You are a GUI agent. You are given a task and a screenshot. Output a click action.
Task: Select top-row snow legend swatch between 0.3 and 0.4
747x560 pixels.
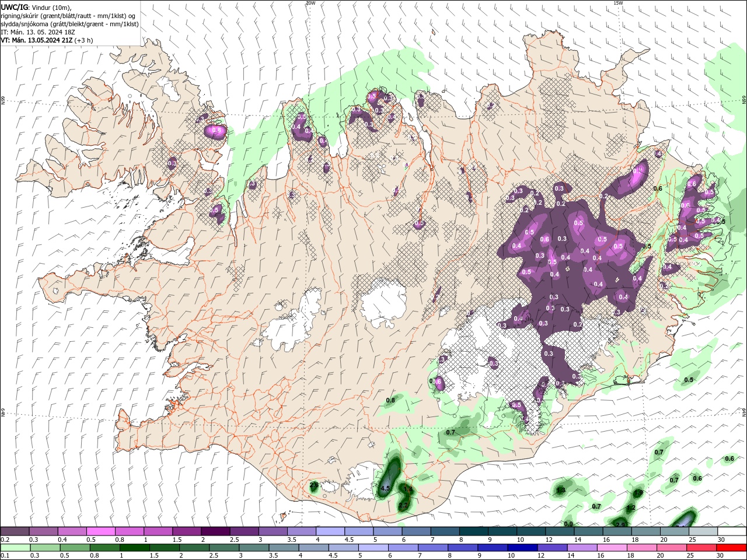pos(43,531)
